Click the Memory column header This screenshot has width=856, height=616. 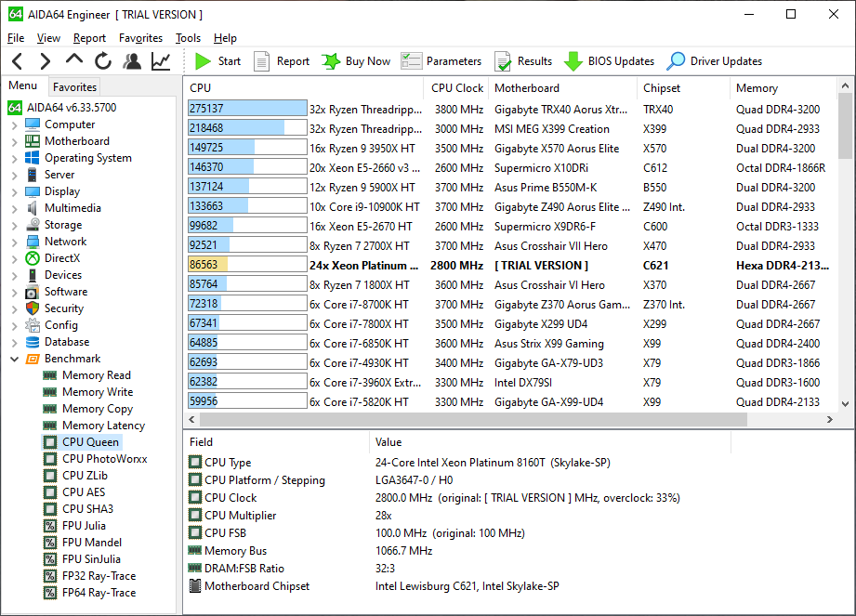point(783,88)
